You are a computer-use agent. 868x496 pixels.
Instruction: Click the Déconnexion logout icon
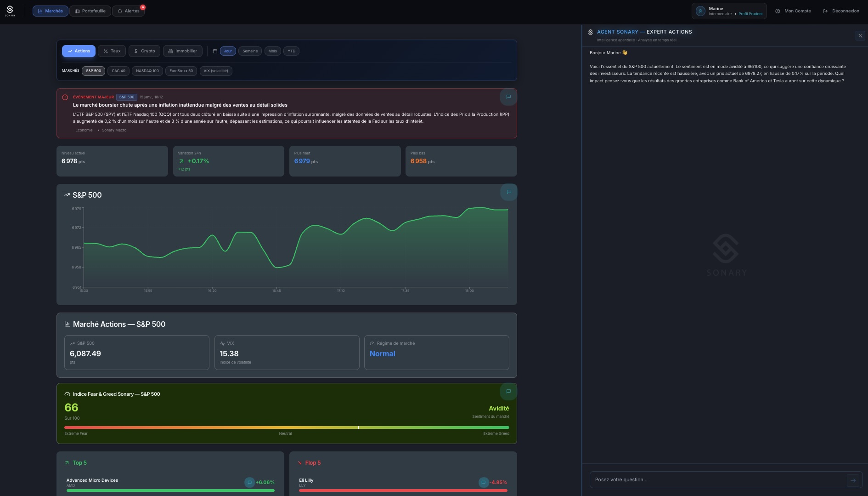point(825,11)
